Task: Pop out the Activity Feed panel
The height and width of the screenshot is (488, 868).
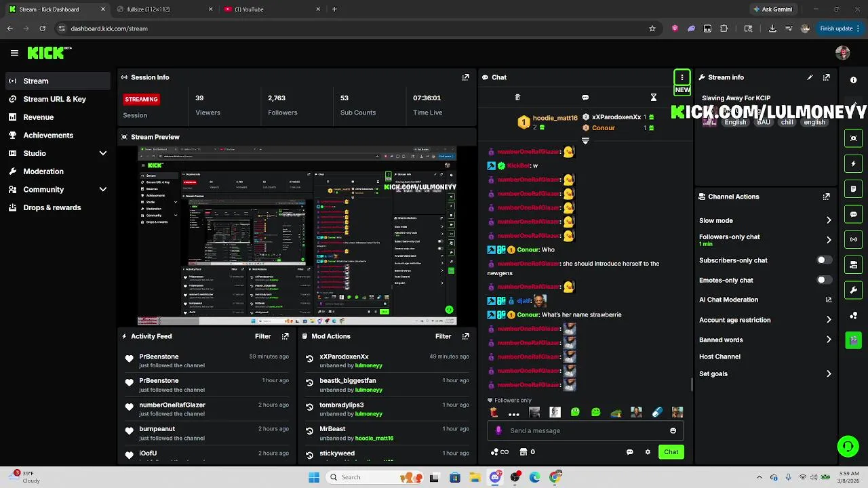Action: 285,336
